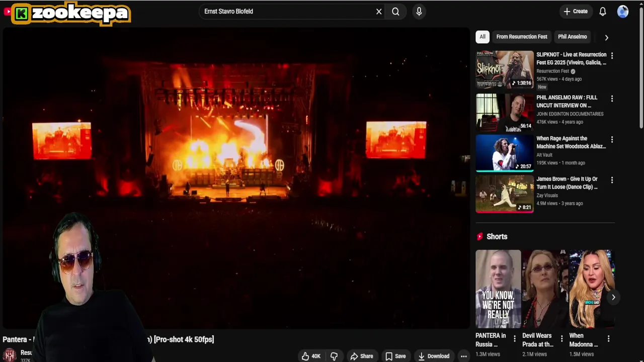Open the PANTERA in Russia short
Viewport: 644px width, 362px height.
coord(498,289)
